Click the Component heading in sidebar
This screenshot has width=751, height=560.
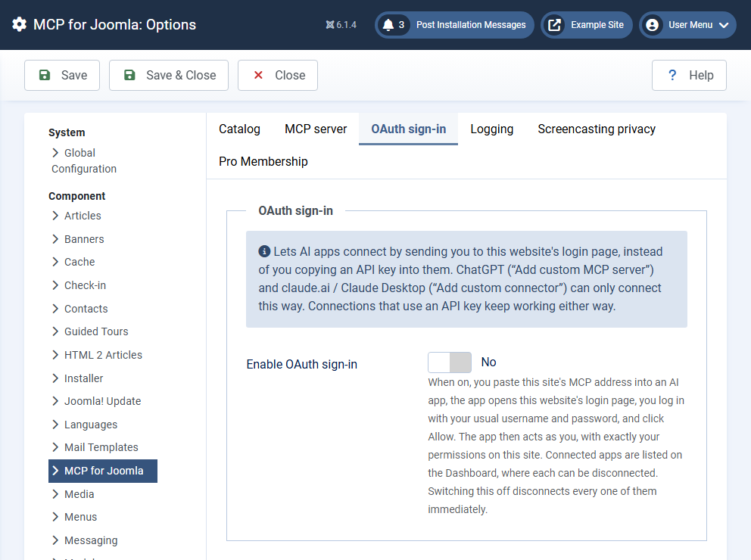(76, 196)
